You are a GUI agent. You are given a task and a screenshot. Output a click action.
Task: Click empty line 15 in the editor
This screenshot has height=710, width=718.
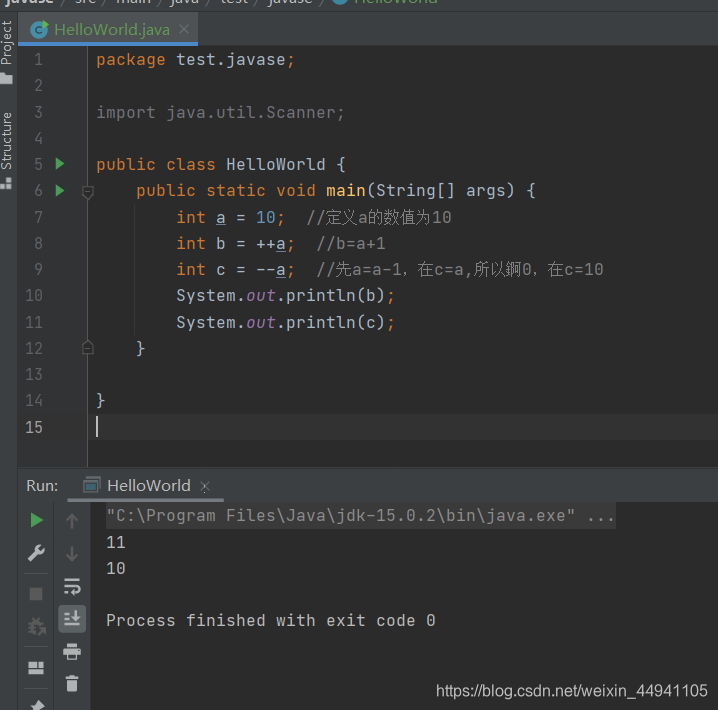pyautogui.click(x=402, y=427)
